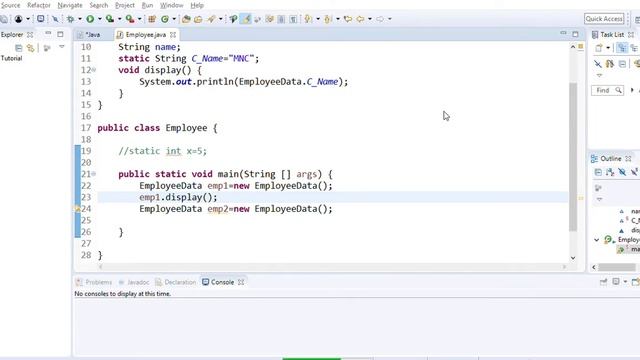Open the Search menu
Image resolution: width=640 pixels, height=360 pixels.
coord(99,5)
